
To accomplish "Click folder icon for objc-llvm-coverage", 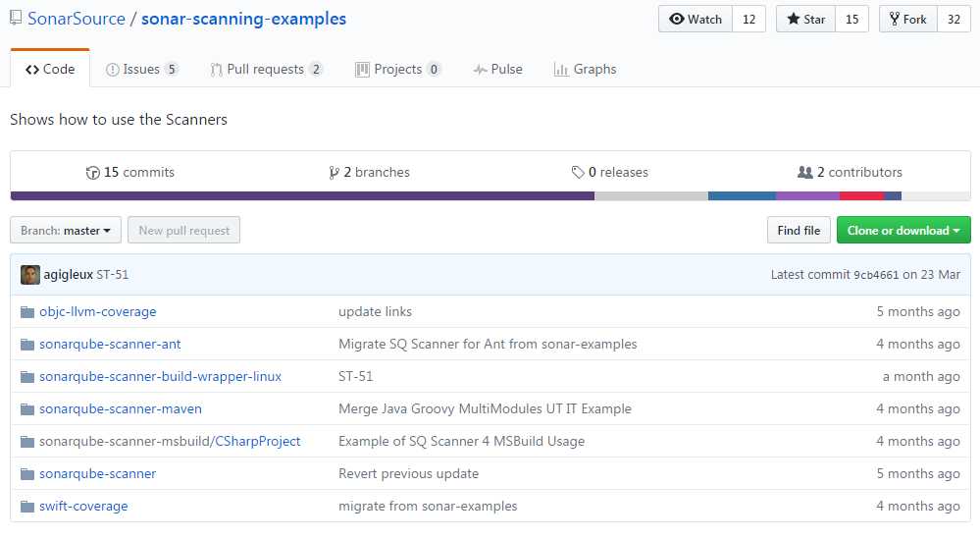I will click(x=26, y=312).
